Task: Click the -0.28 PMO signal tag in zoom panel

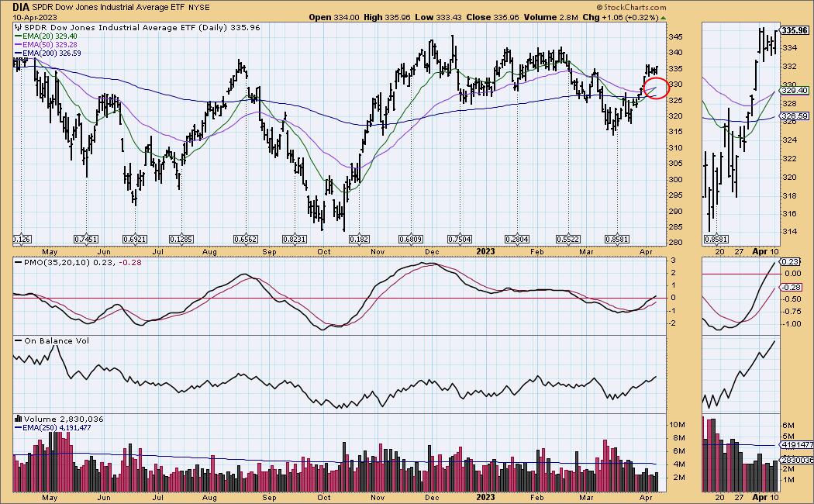Action: 792,287
